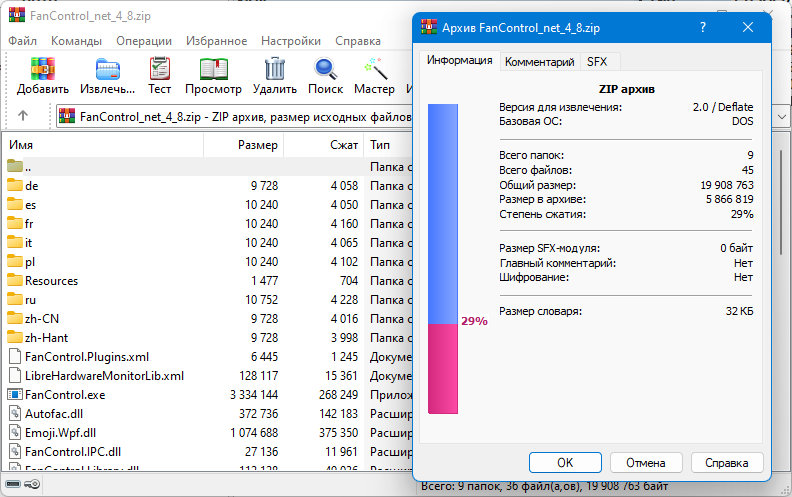The height and width of the screenshot is (497, 792).
Task: Select the parent folder '..' row
Action: 207,166
